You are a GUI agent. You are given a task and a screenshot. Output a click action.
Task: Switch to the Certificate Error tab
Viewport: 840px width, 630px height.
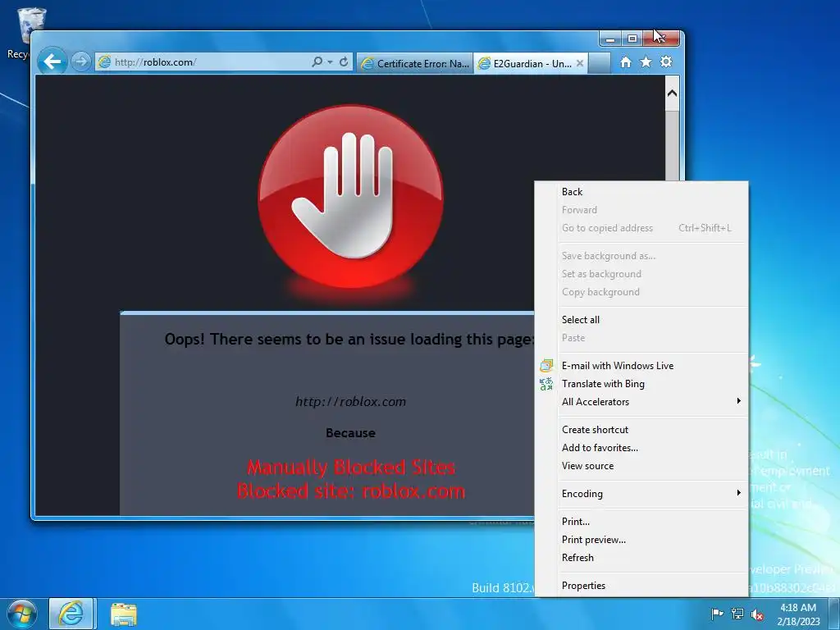click(x=414, y=63)
